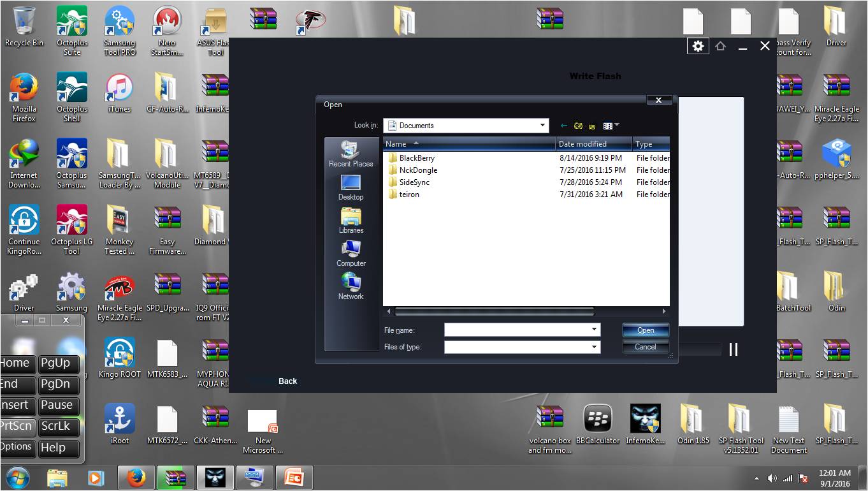Select Network in the places sidebar
The width and height of the screenshot is (868, 491).
coord(351,287)
